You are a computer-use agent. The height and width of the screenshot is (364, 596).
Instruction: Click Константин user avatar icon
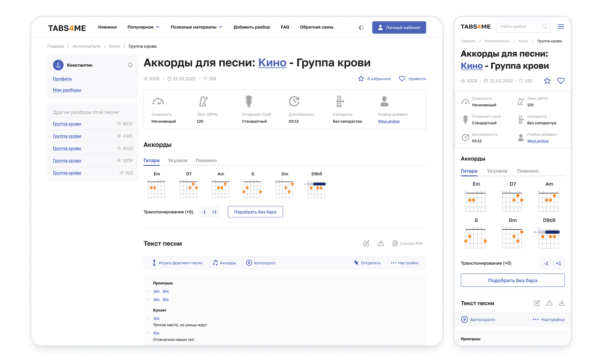click(x=58, y=65)
